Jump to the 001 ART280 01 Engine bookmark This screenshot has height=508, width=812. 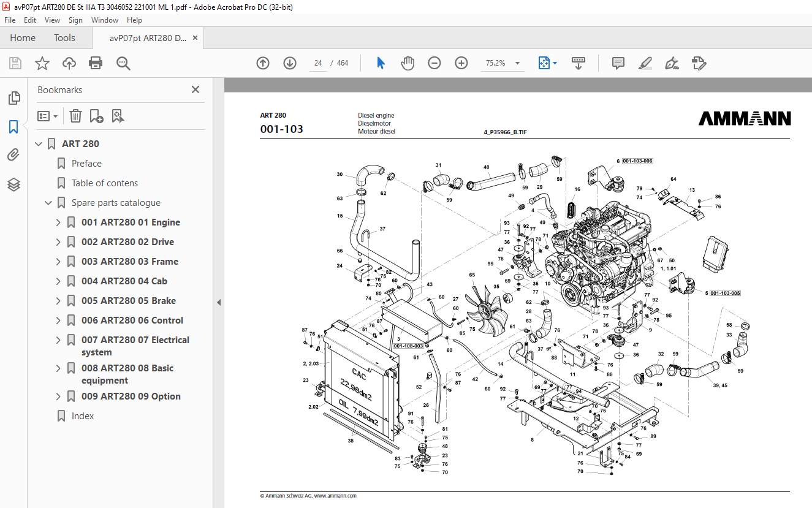(x=131, y=222)
